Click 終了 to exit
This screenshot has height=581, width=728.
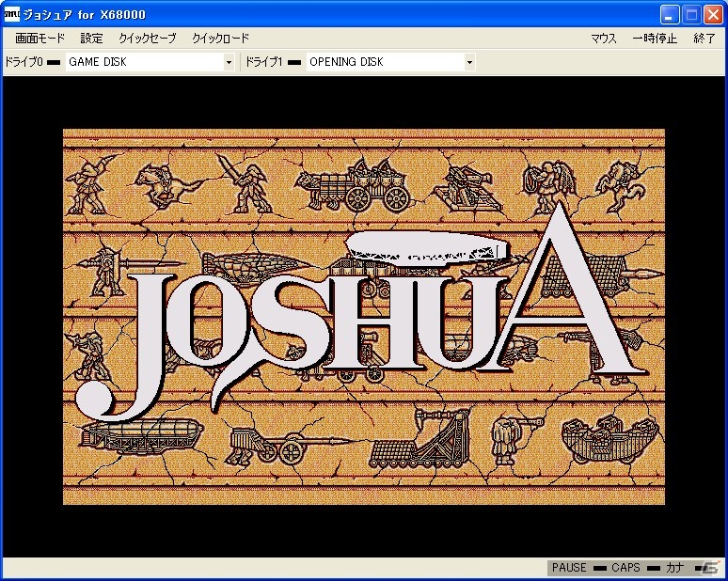click(x=704, y=38)
